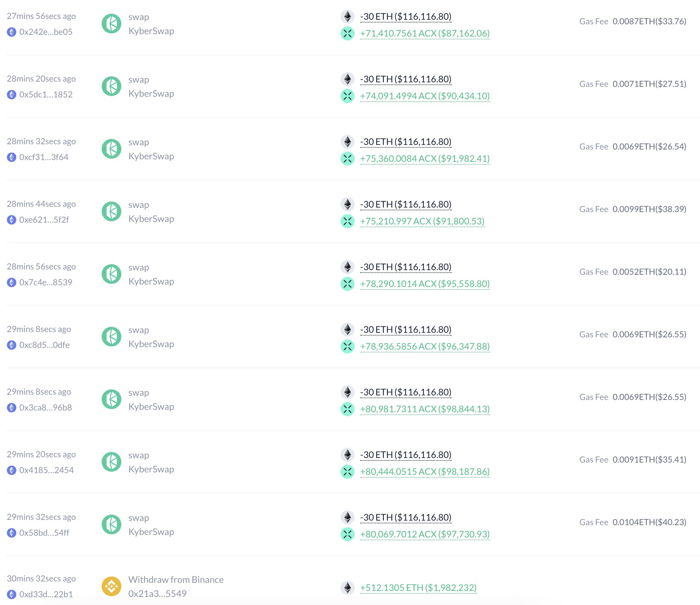The image size is (700, 605).
Task: Click KyberSwap logo beside transaction 0x242e...be05
Action: pos(112,24)
